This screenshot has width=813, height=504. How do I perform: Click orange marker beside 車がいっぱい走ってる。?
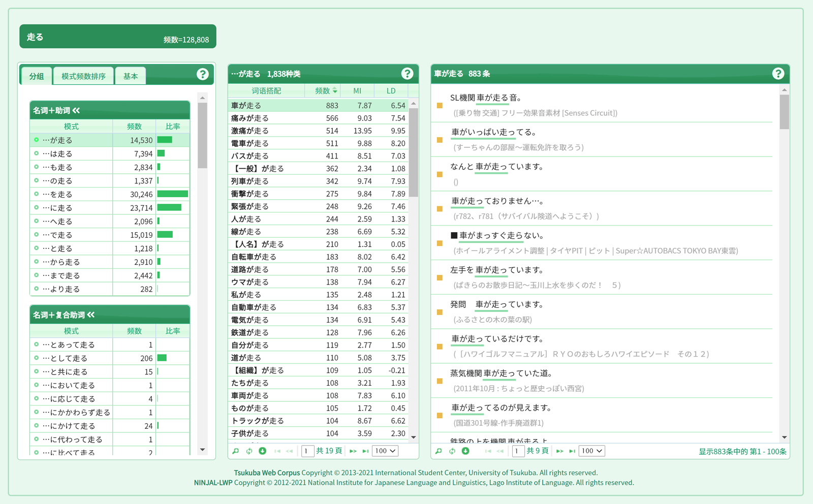440,140
